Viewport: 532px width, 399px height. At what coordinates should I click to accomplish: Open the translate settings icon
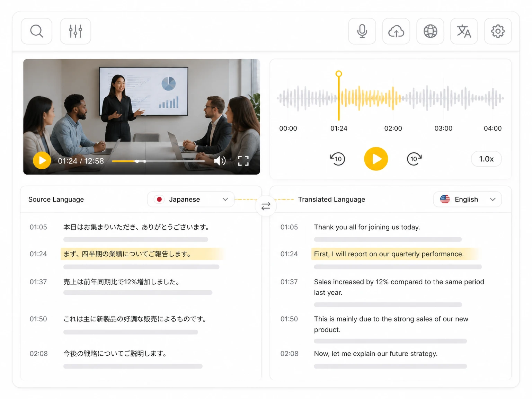point(464,31)
